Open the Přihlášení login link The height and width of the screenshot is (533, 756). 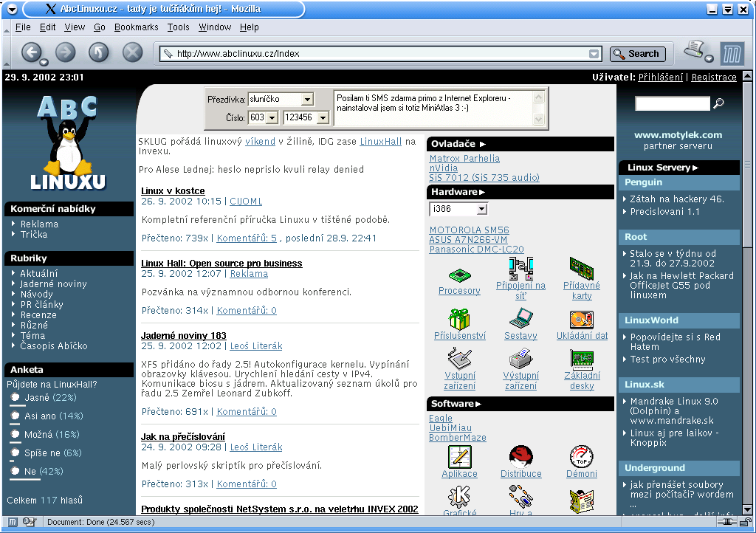[661, 77]
